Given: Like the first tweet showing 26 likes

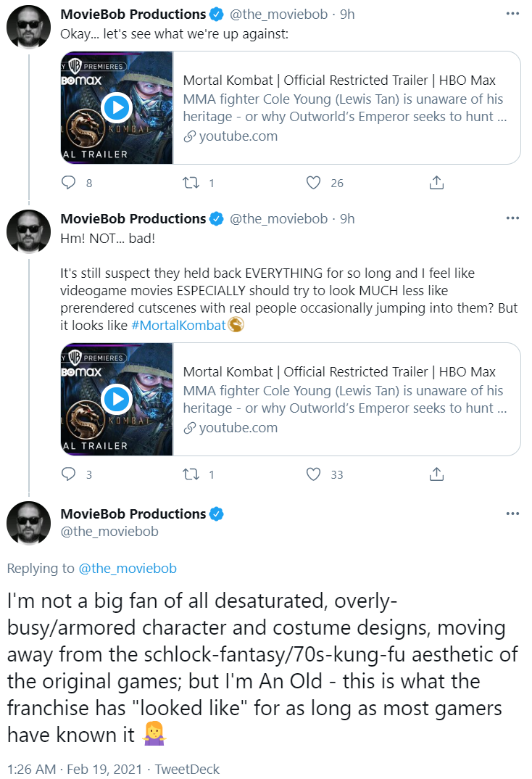Looking at the screenshot, I should (313, 182).
